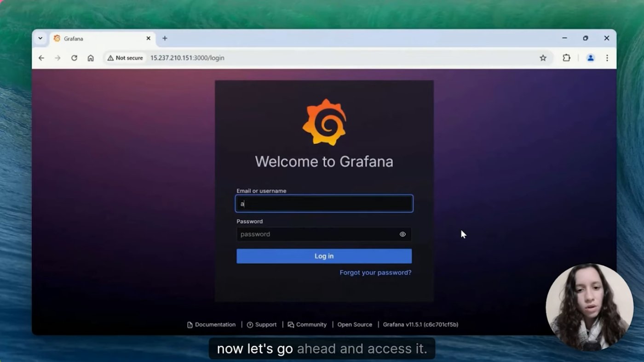
Task: Bookmark this page with the star icon
Action: [x=543, y=58]
